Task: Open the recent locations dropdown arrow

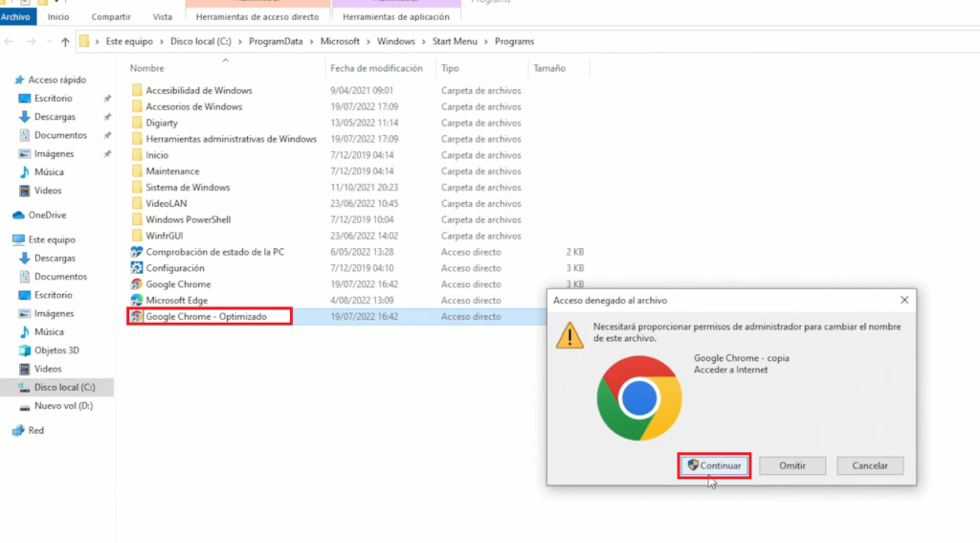Action: (49, 42)
